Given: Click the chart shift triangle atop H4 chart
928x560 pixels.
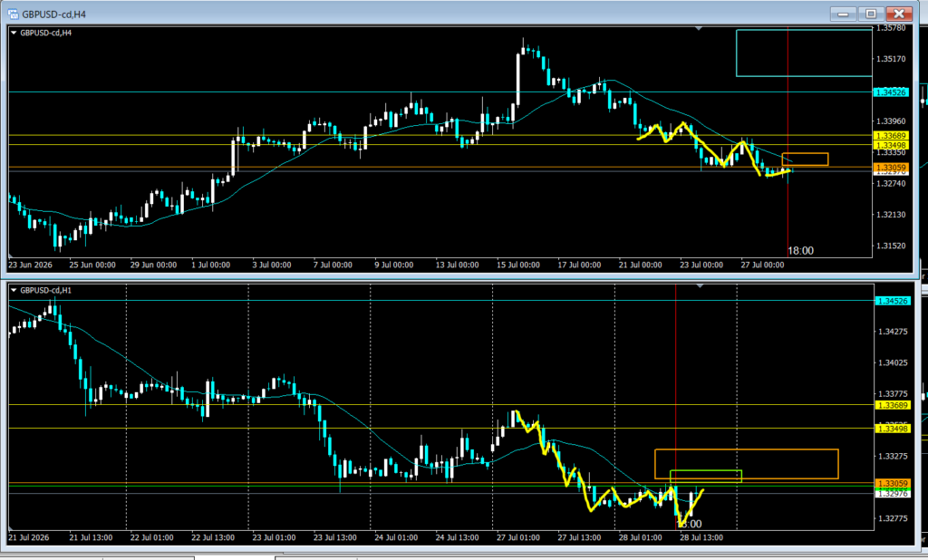Looking at the screenshot, I should [699, 28].
